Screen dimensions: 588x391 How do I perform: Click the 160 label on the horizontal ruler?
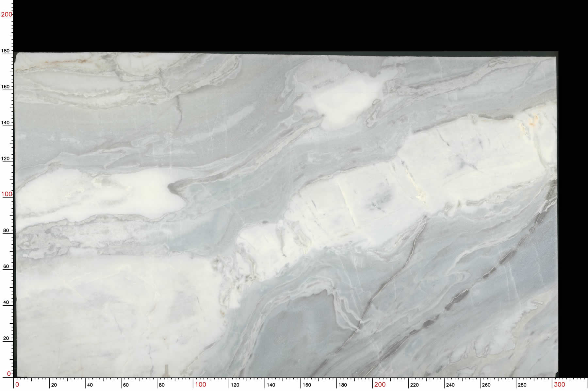[307, 385]
